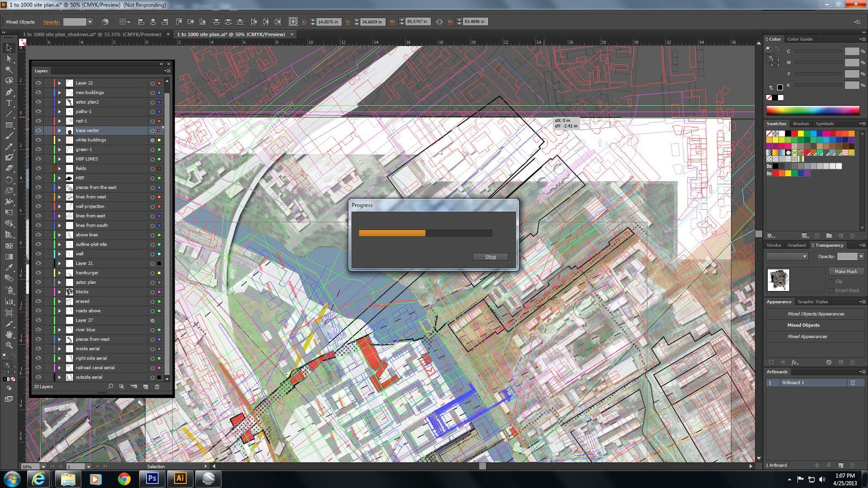Expand the new buildings layer

(60, 93)
